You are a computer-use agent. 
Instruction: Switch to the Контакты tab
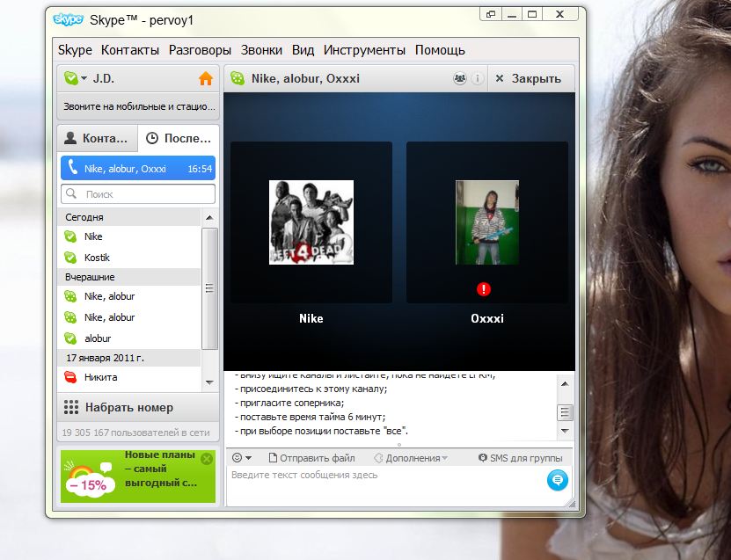pyautogui.click(x=98, y=138)
